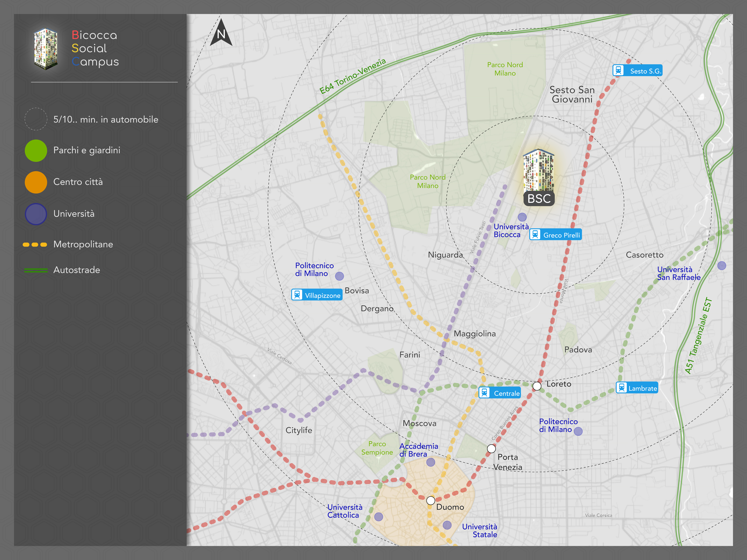This screenshot has width=747, height=560.
Task: Click the 'Parco Sempione' park label
Action: [x=377, y=448]
